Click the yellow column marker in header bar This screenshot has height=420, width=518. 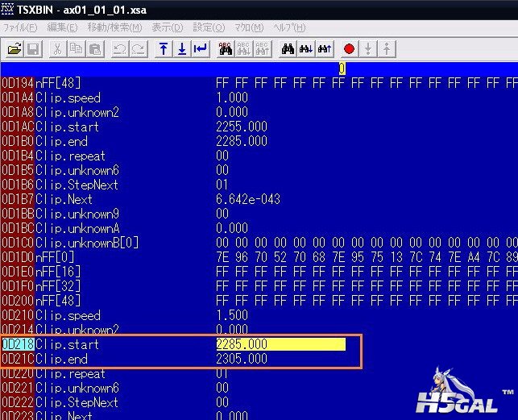pos(342,69)
